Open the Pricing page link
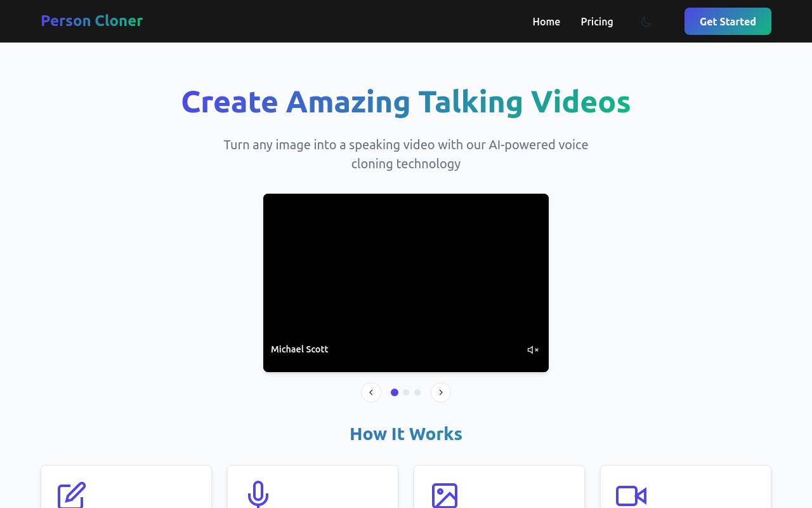The width and height of the screenshot is (812, 508). [x=597, y=22]
